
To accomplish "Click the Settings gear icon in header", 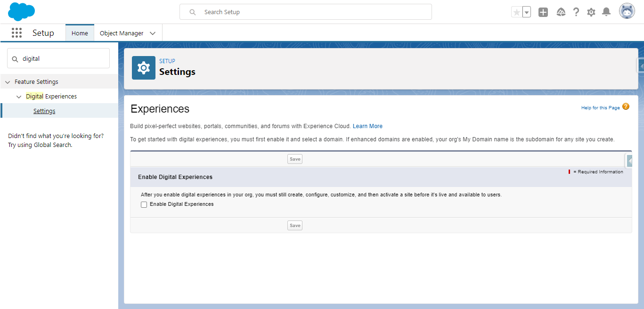I will pos(144,68).
